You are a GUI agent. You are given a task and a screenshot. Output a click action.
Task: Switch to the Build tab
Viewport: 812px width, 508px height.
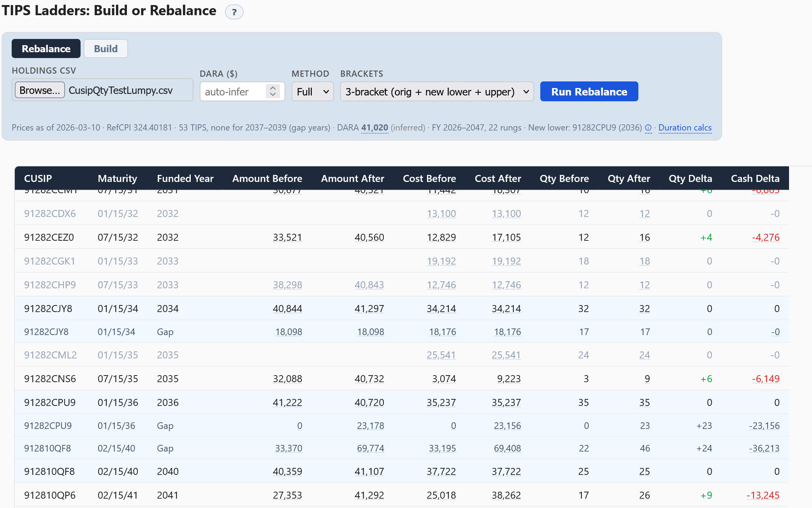tap(105, 49)
